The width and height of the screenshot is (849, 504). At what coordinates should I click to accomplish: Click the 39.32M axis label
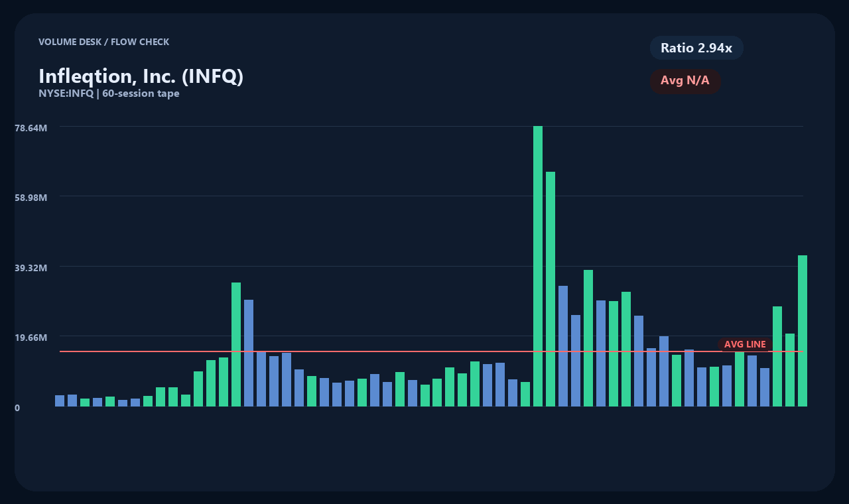(31, 267)
